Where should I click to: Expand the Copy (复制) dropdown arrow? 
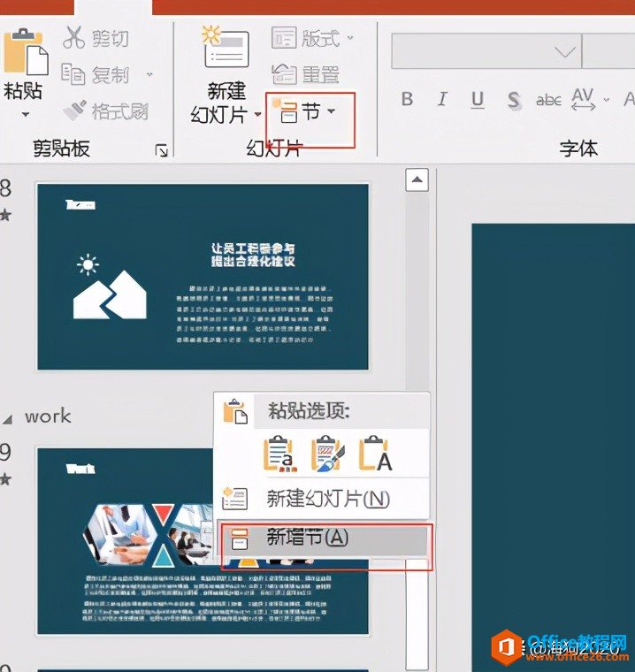tap(149, 74)
